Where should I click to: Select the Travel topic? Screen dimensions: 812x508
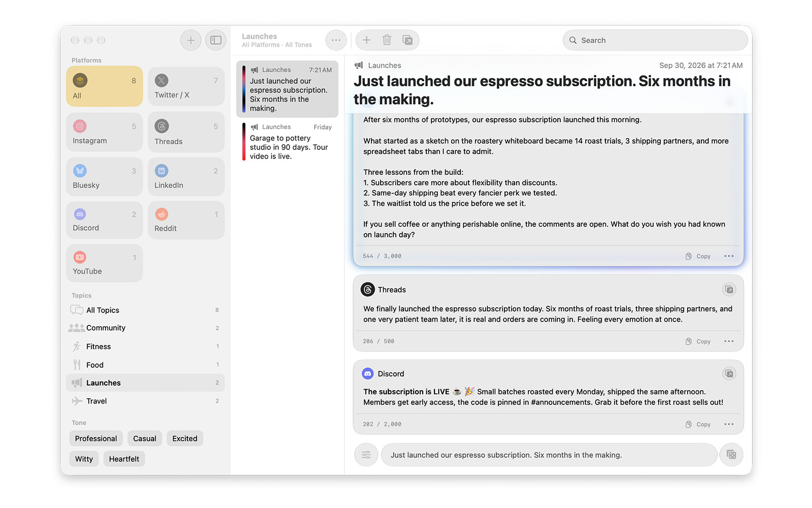pyautogui.click(x=145, y=401)
